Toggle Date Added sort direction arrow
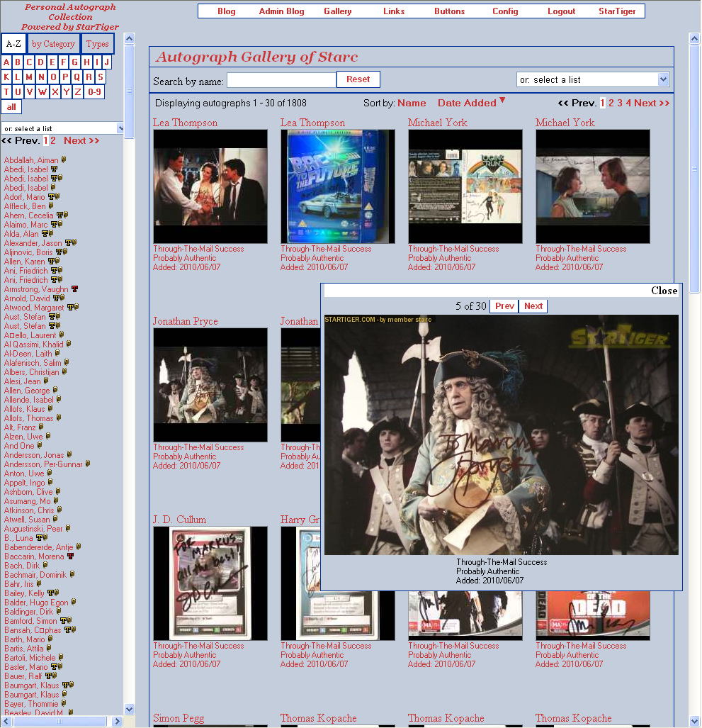The image size is (702, 728). [502, 100]
